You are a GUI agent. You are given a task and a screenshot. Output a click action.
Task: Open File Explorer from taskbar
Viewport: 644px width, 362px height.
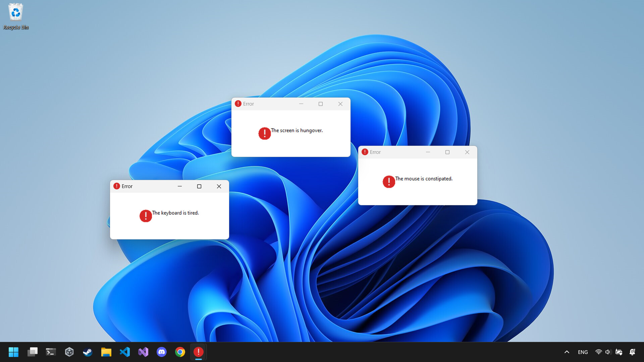click(x=106, y=352)
